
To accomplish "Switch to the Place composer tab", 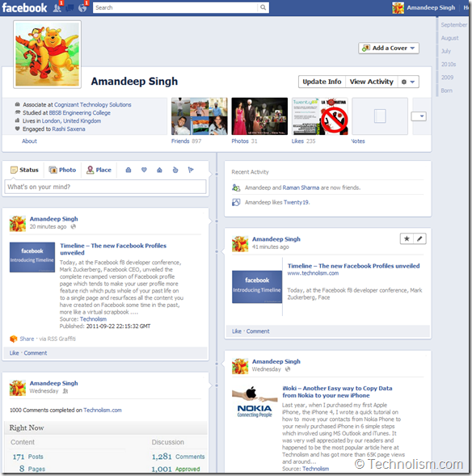I will 99,170.
